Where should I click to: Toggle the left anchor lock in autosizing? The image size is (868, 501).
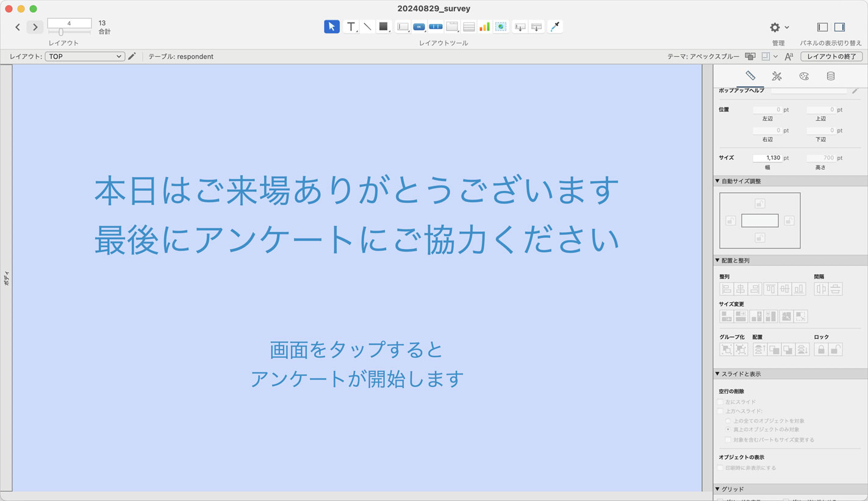731,220
